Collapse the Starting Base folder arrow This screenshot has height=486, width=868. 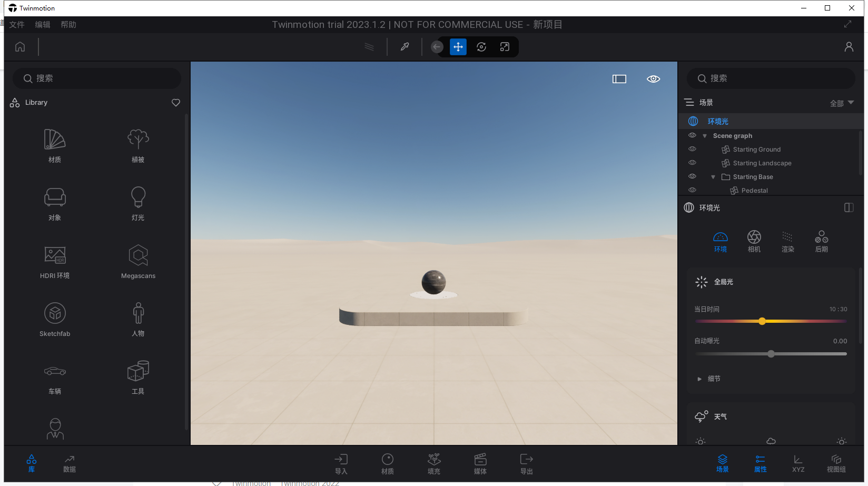(x=713, y=177)
